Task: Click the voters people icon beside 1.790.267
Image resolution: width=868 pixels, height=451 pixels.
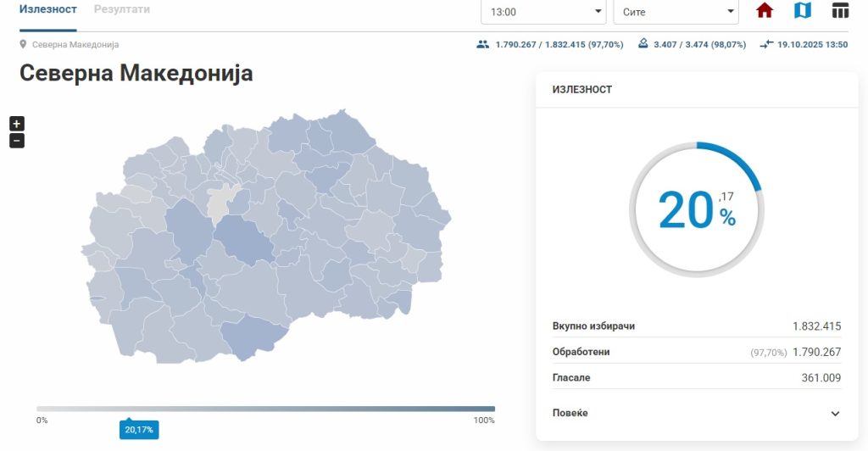Action: (483, 44)
